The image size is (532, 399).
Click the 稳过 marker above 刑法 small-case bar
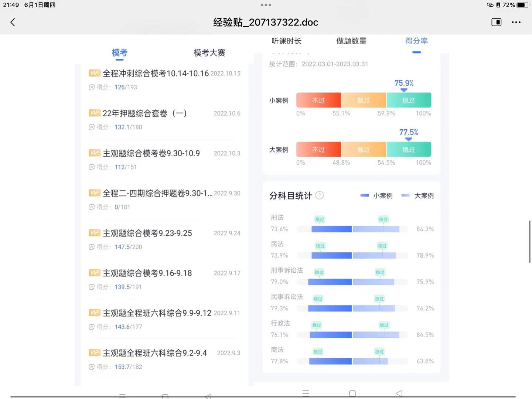click(x=320, y=219)
